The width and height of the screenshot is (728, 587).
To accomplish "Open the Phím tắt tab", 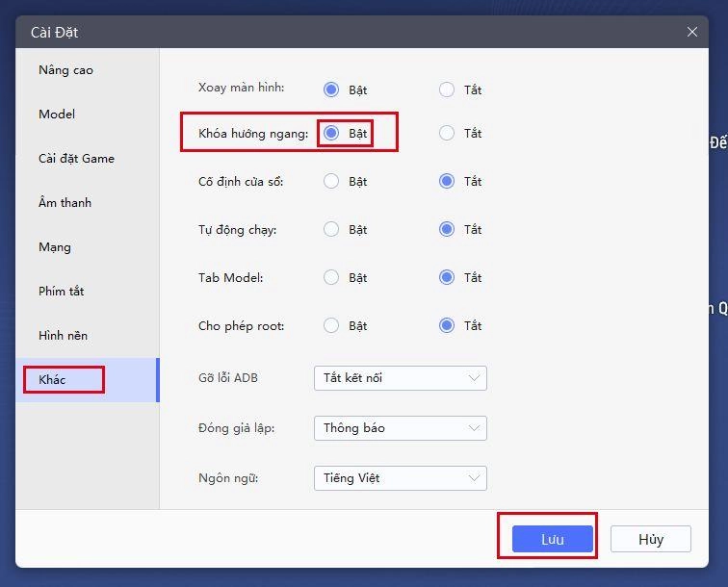I will pyautogui.click(x=62, y=292).
